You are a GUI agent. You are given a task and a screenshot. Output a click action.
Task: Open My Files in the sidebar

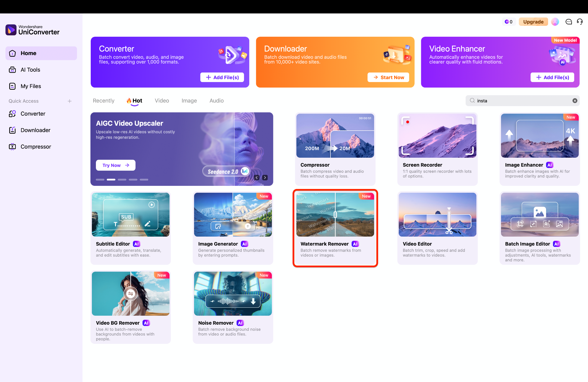[x=41, y=86]
